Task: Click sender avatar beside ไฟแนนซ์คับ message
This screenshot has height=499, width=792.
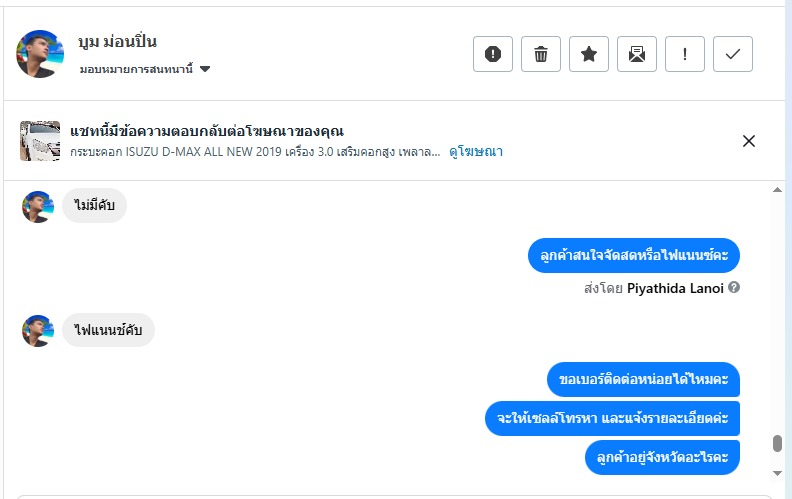Action: click(38, 331)
